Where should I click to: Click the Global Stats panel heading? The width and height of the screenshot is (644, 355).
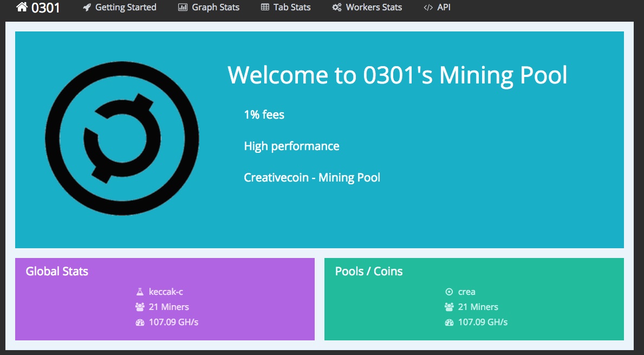tap(57, 271)
